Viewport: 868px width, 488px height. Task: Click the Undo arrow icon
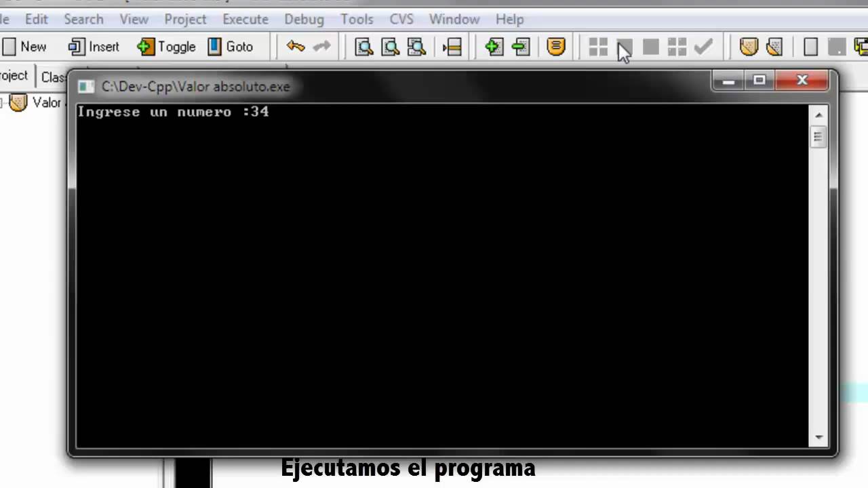(296, 46)
